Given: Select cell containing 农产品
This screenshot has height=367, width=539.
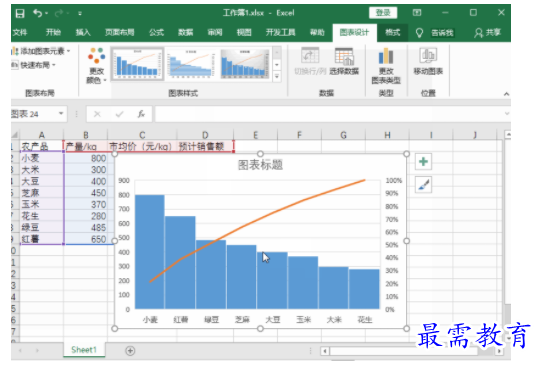Looking at the screenshot, I should (42, 146).
